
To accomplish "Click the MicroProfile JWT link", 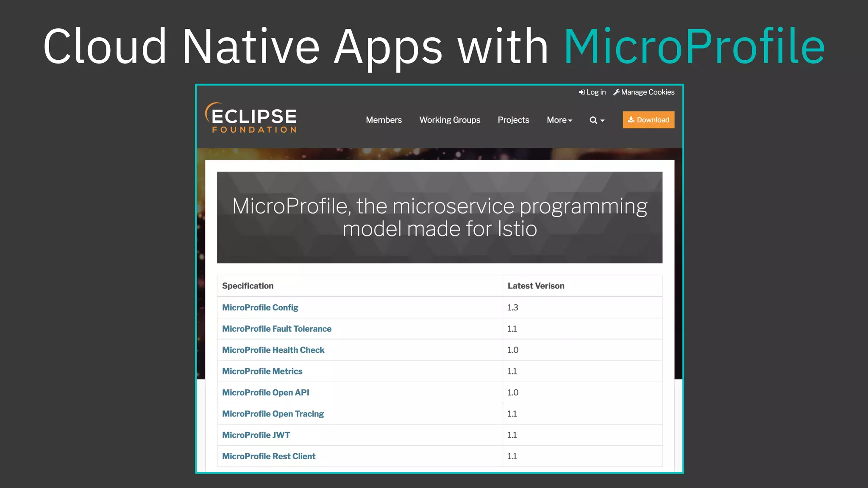I will point(256,435).
